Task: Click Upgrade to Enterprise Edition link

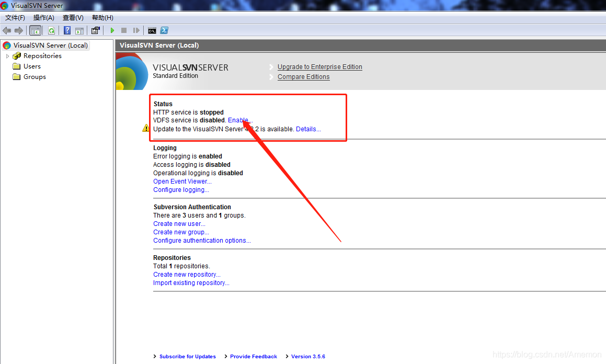Action: click(319, 67)
